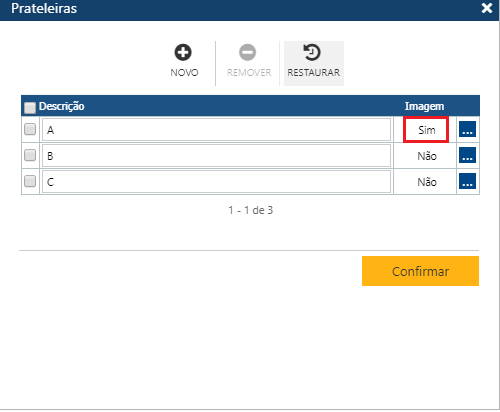Click the Novo plus icon

(183, 52)
